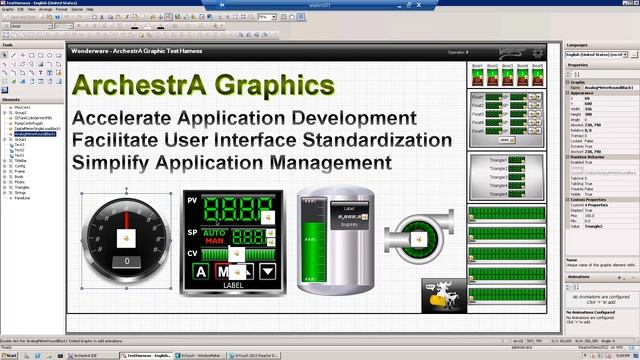Click the Triangle1 green value display
Viewport: 640px width, 360px height.
(x=517, y=160)
